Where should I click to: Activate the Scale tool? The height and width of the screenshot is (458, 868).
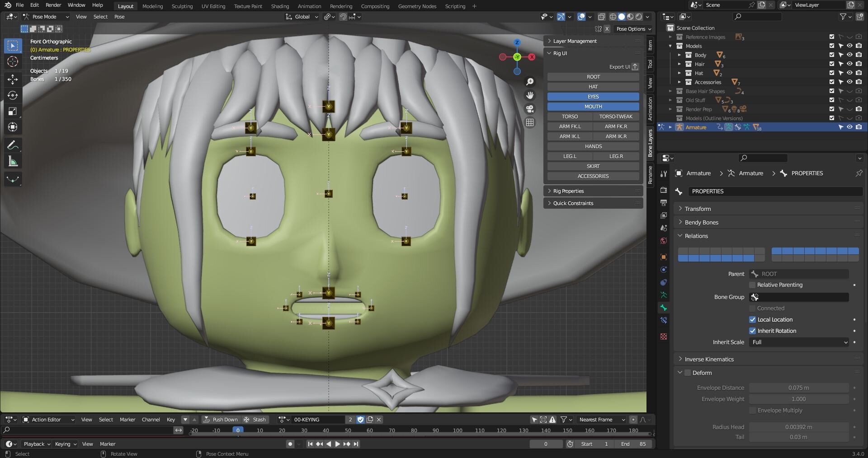pos(13,111)
